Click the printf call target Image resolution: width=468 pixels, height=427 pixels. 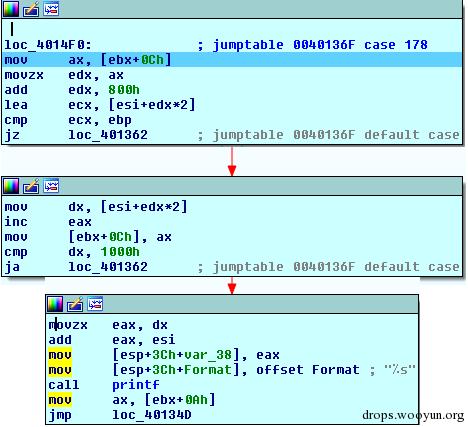(136, 385)
